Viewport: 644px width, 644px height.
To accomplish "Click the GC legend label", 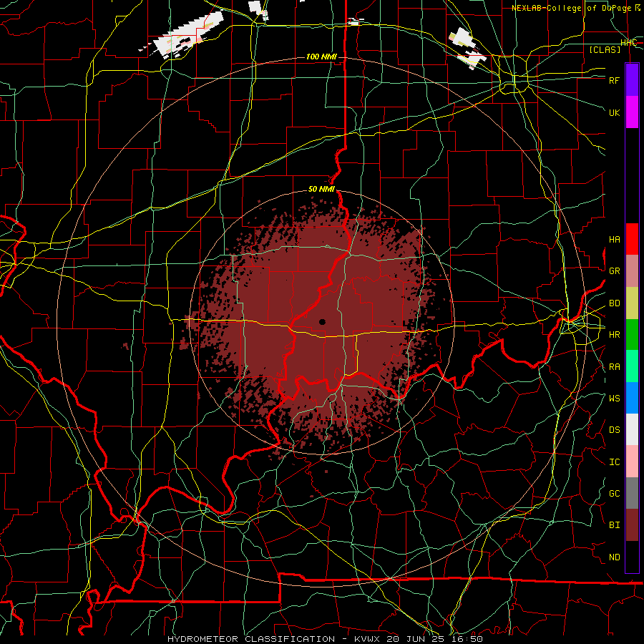I will 614,494.
